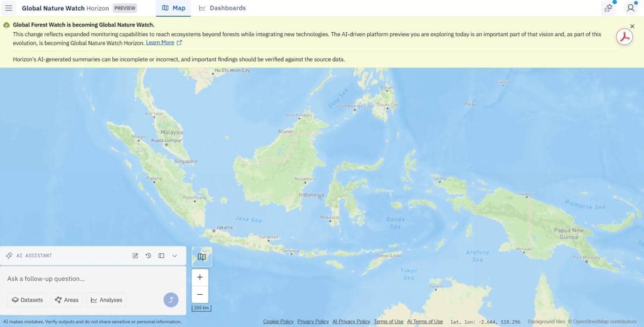The height and width of the screenshot is (327, 644).
Task: Start a new chat with edit icon
Action: click(x=135, y=256)
